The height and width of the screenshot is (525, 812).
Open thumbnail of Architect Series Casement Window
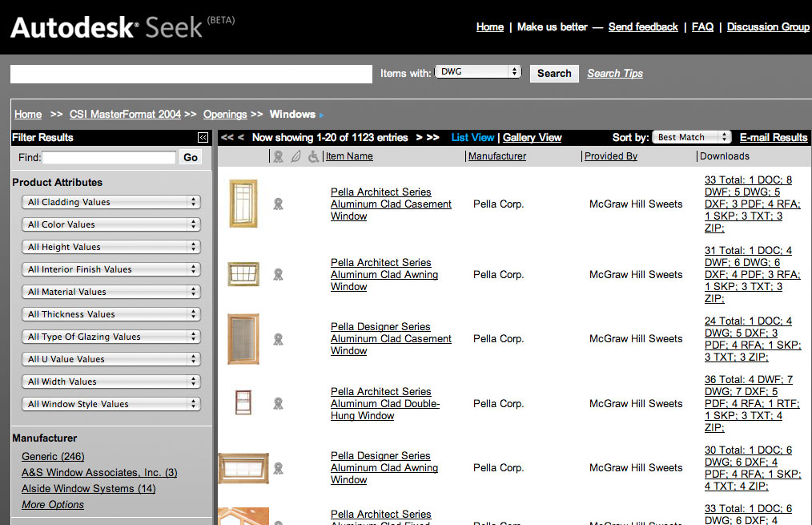click(243, 204)
